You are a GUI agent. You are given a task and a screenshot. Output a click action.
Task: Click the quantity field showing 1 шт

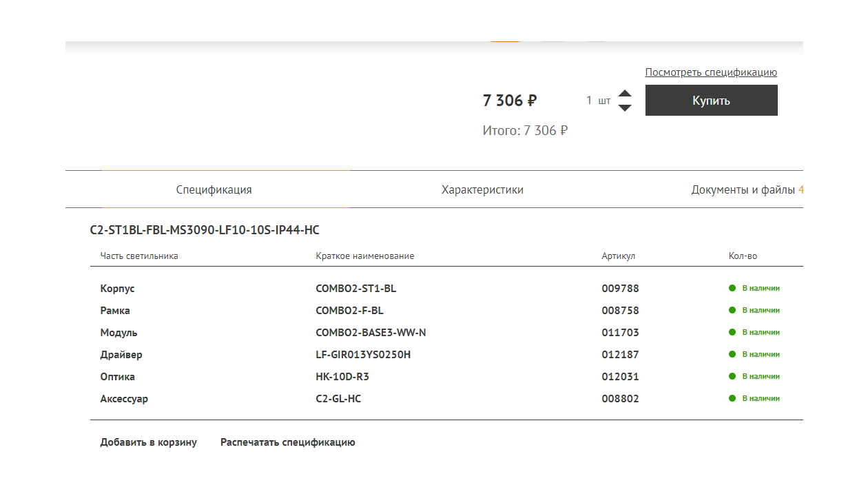pyautogui.click(x=598, y=101)
